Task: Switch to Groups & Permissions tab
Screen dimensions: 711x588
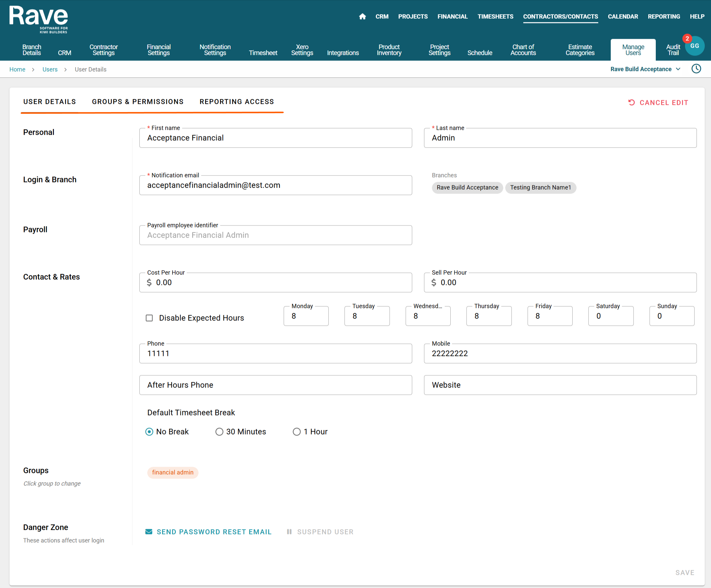Action: pos(137,102)
